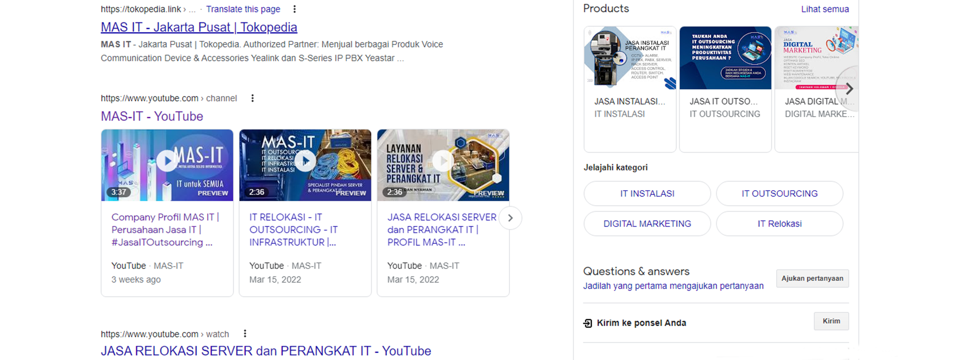Play the LAYANAN RELOKASI SERVER video thumbnail
Screen dimensions: 980x360
[443, 165]
